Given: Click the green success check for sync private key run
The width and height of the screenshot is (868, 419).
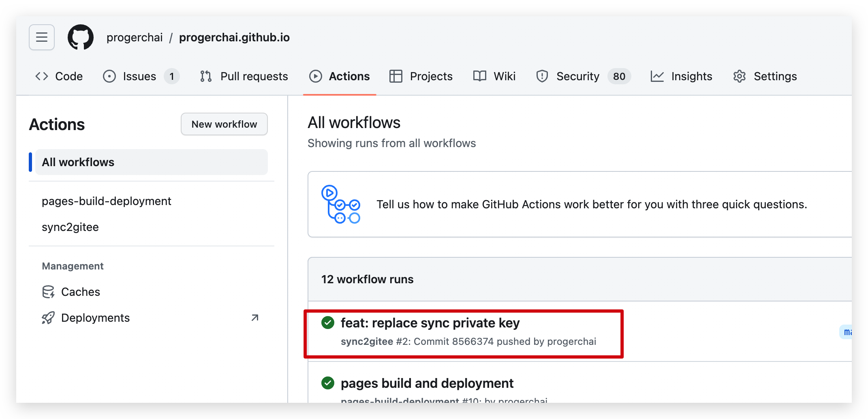Looking at the screenshot, I should pyautogui.click(x=328, y=323).
